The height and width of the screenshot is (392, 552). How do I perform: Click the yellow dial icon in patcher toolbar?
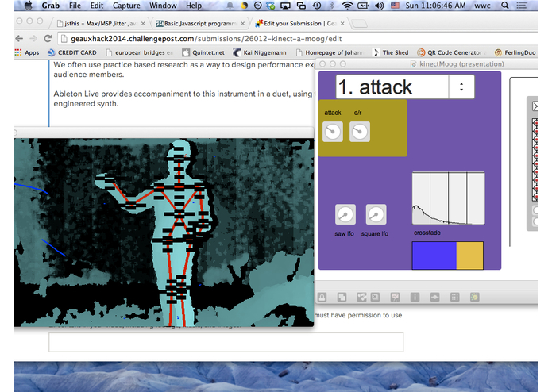(474, 298)
